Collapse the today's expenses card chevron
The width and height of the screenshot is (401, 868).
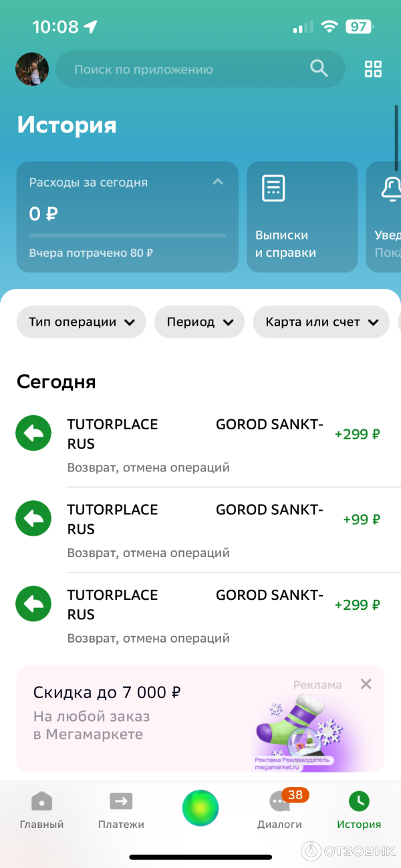[x=218, y=181]
